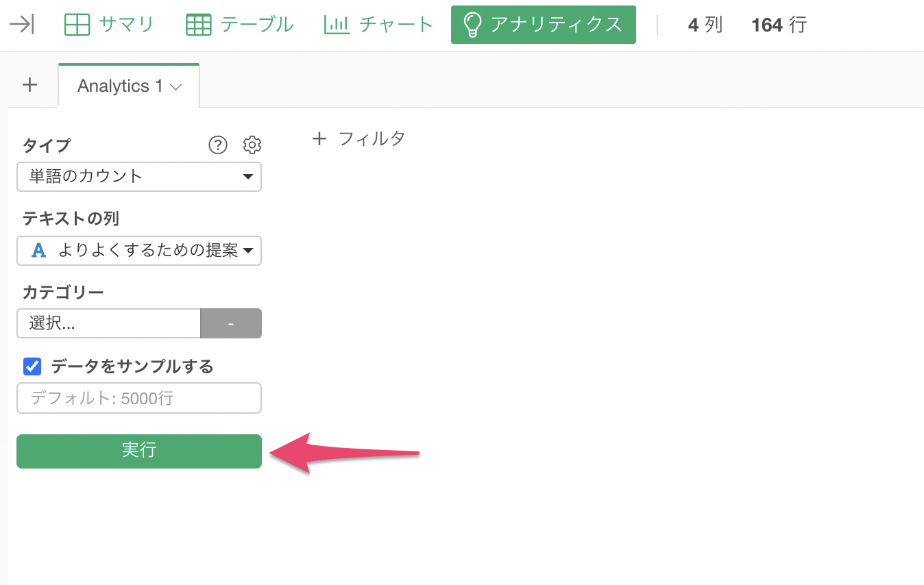
Task: Open the help question mark icon
Action: [217, 145]
